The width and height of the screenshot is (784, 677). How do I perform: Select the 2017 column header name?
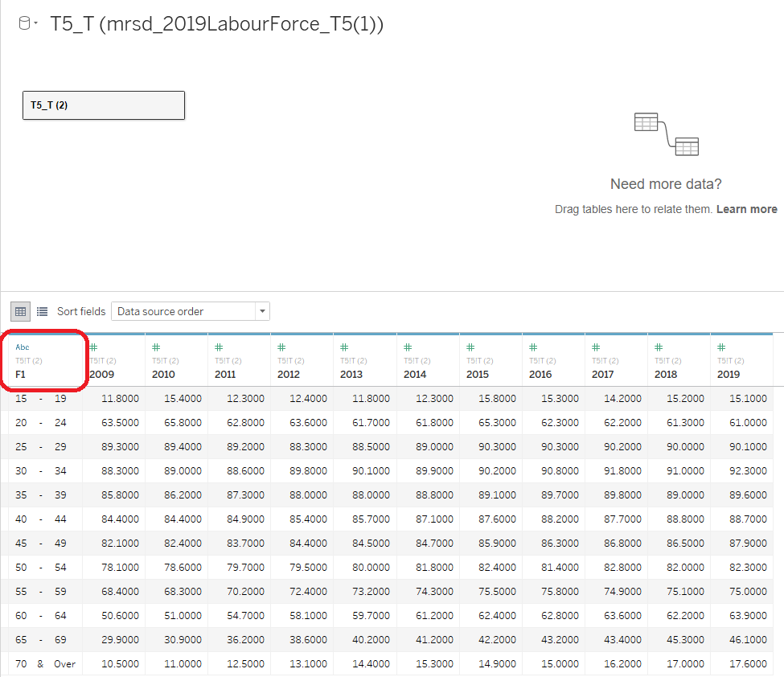602,374
